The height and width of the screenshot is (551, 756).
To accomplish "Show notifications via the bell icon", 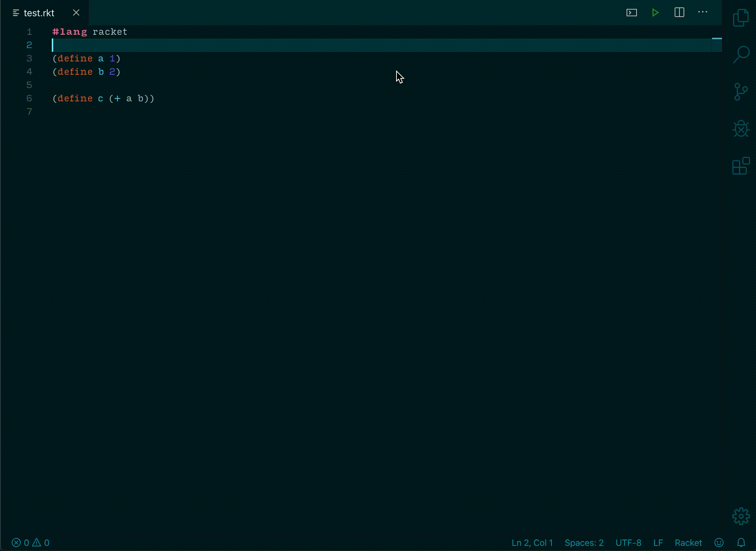I will click(x=742, y=542).
